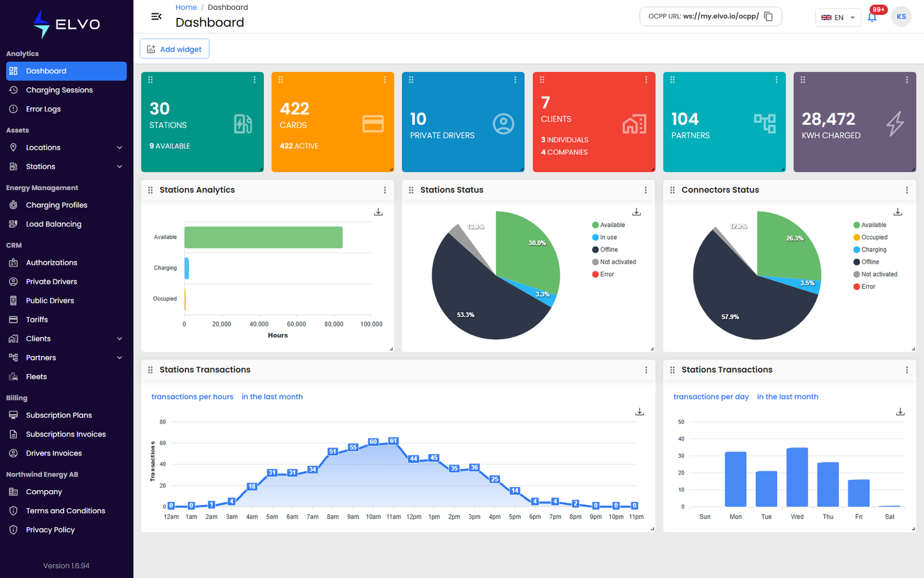Open options menu of KWH Charged card
This screenshot has height=578, width=924.
pyautogui.click(x=907, y=80)
